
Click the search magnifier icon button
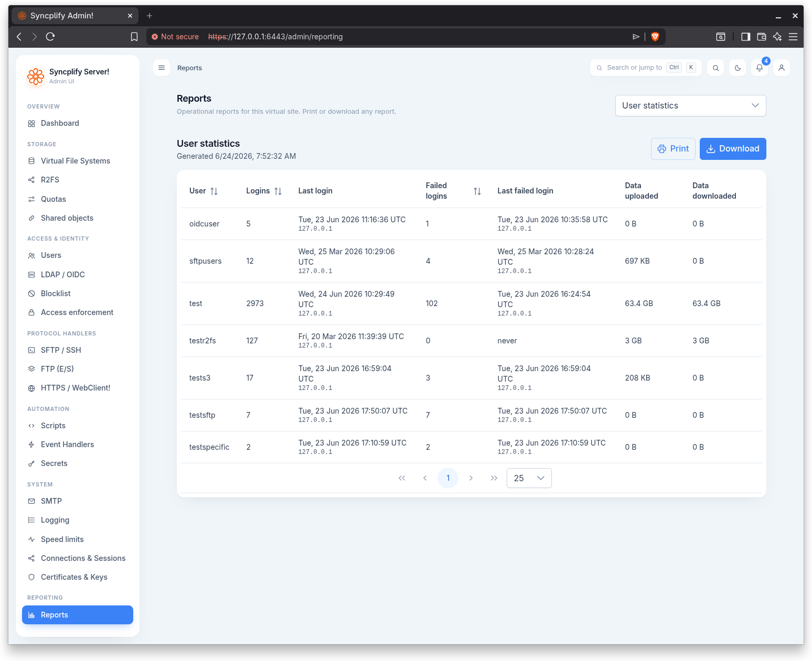pos(715,68)
